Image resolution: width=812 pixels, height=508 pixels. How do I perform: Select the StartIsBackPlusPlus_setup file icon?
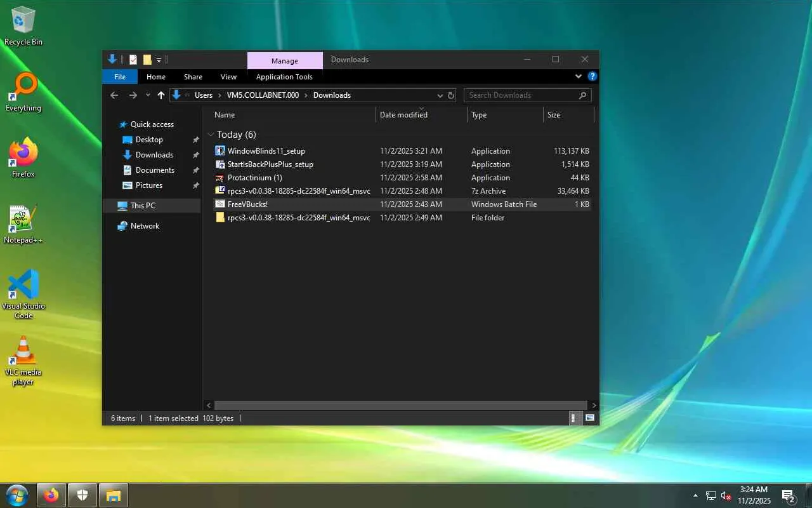point(220,164)
